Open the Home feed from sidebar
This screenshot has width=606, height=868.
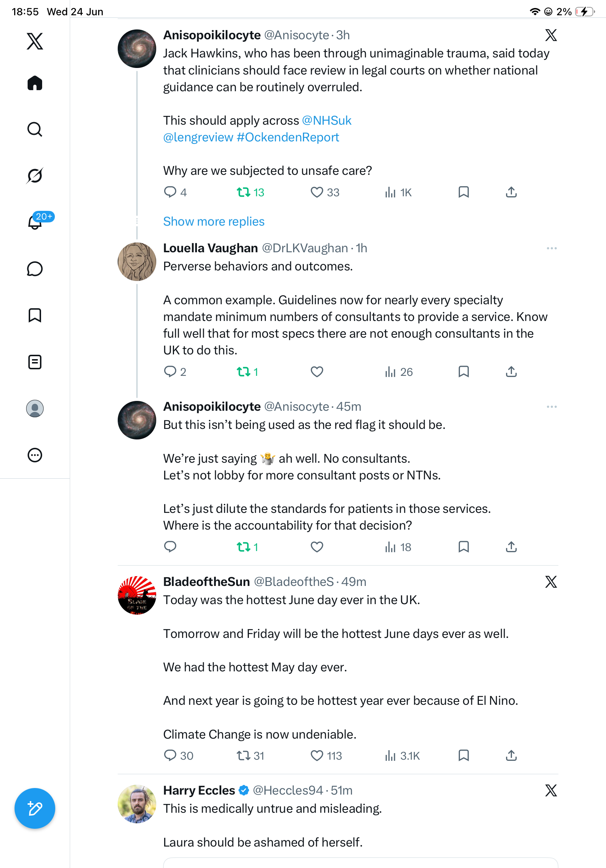(x=35, y=83)
